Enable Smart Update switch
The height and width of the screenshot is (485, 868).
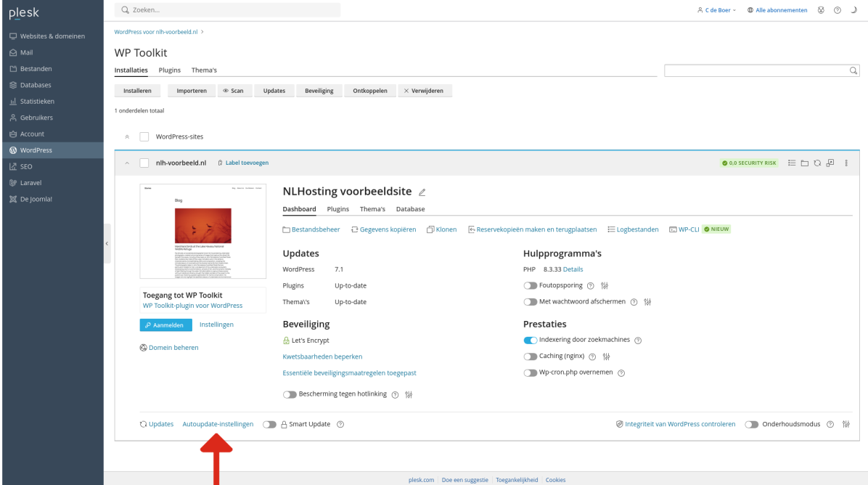(x=269, y=425)
